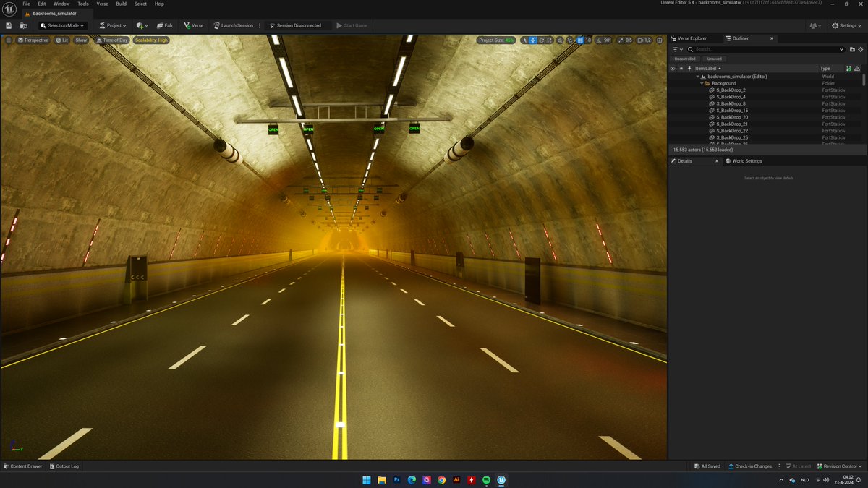Open the Fab marketplace button
This screenshot has width=868, height=488.
pos(163,25)
